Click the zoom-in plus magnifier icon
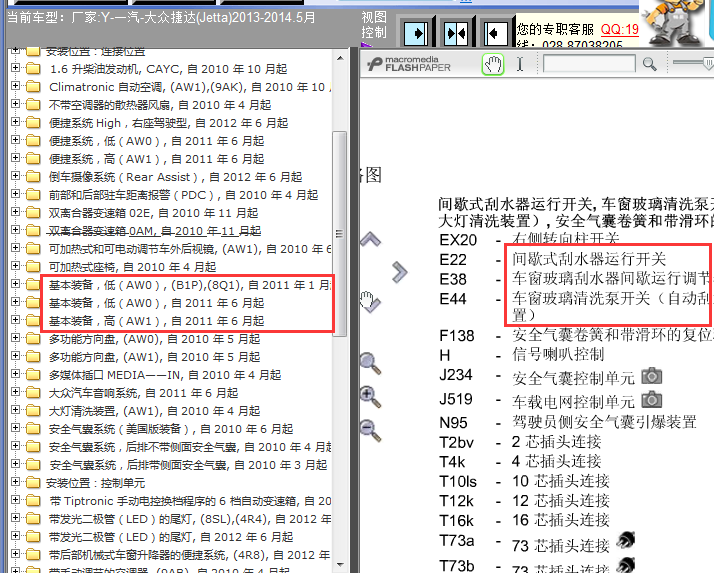 (x=370, y=396)
